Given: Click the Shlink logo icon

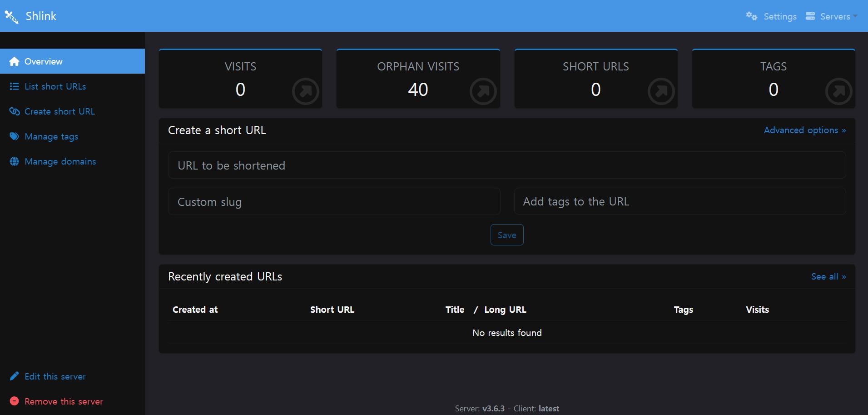Looking at the screenshot, I should click(x=11, y=16).
